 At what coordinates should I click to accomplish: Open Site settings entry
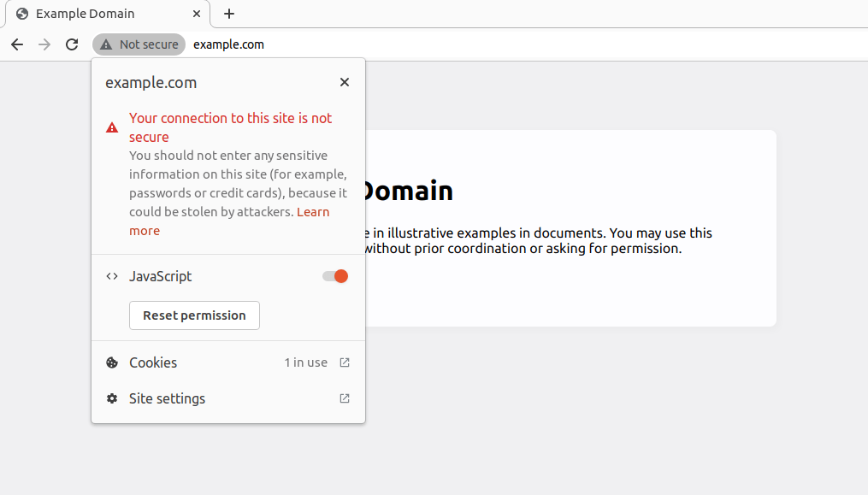coord(228,398)
